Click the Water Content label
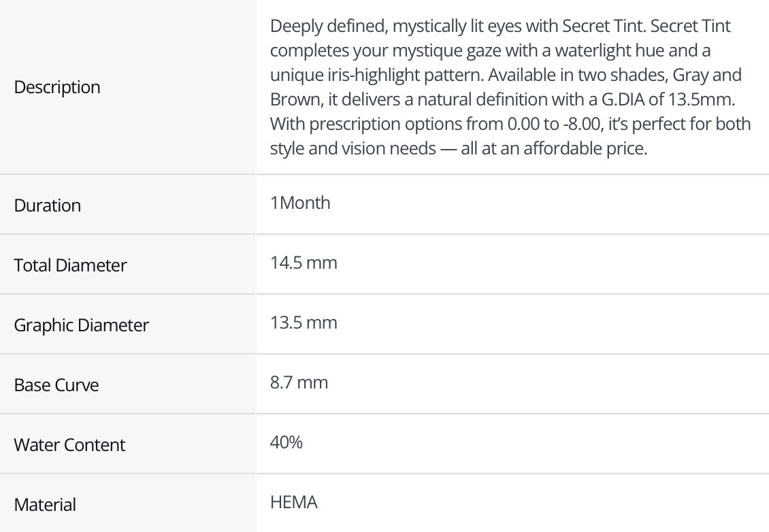This screenshot has height=532, width=769. (69, 445)
